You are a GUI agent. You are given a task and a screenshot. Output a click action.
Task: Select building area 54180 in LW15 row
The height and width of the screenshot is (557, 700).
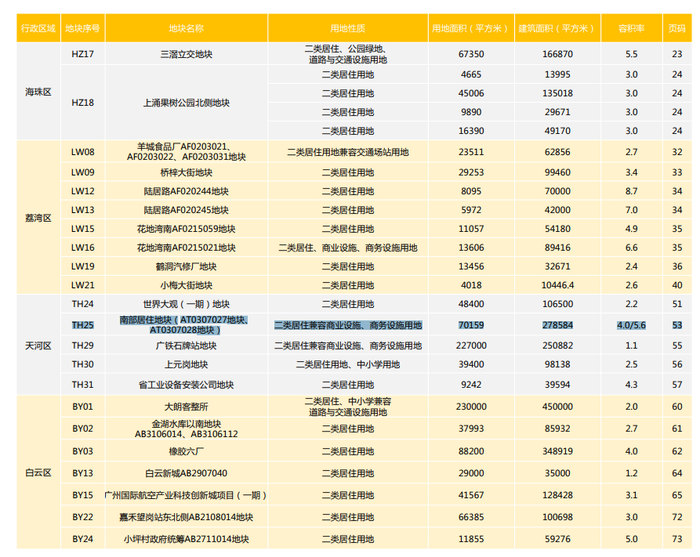tap(557, 229)
